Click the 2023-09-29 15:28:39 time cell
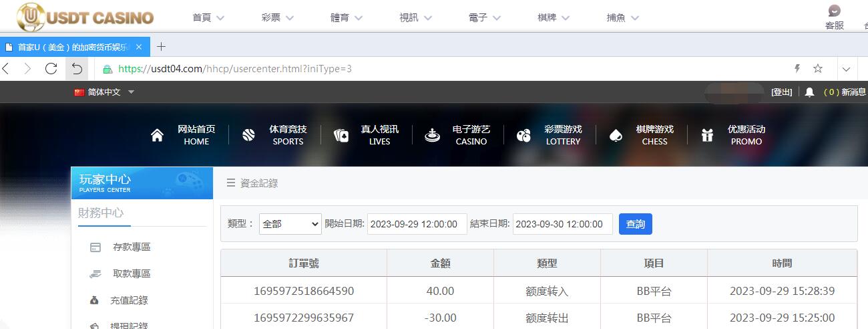This screenshot has height=329, width=868. point(782,291)
